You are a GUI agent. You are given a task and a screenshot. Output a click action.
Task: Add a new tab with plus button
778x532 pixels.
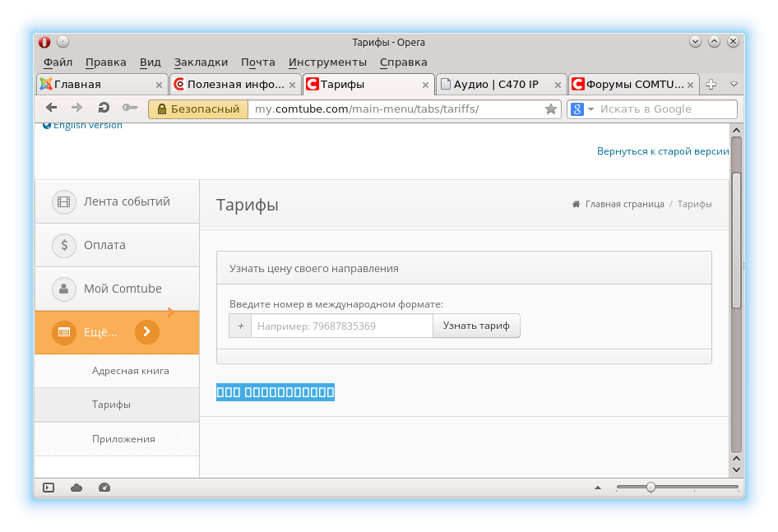coord(711,85)
